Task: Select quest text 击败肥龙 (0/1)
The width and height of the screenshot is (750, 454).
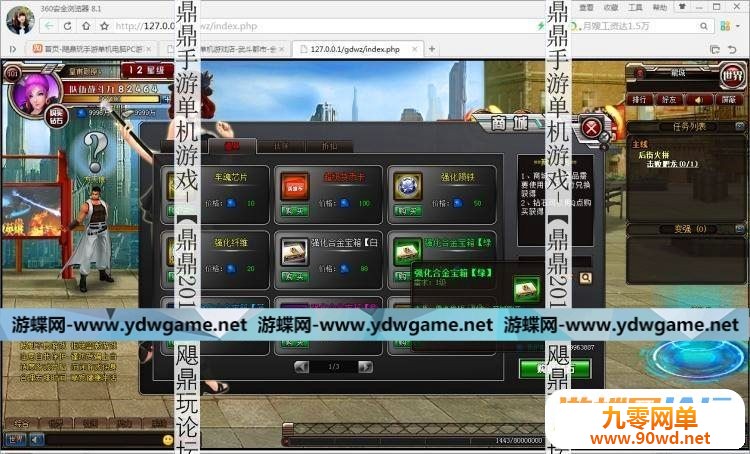Action: [x=672, y=164]
